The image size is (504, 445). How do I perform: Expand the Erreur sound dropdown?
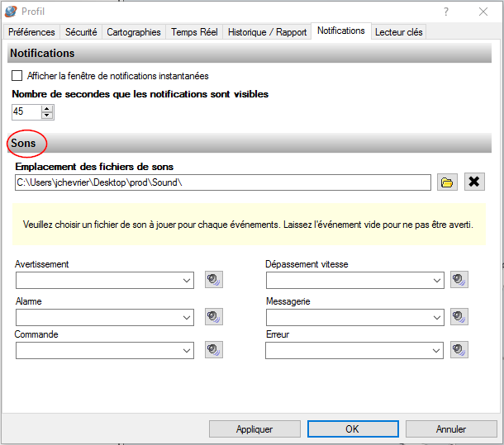click(437, 351)
